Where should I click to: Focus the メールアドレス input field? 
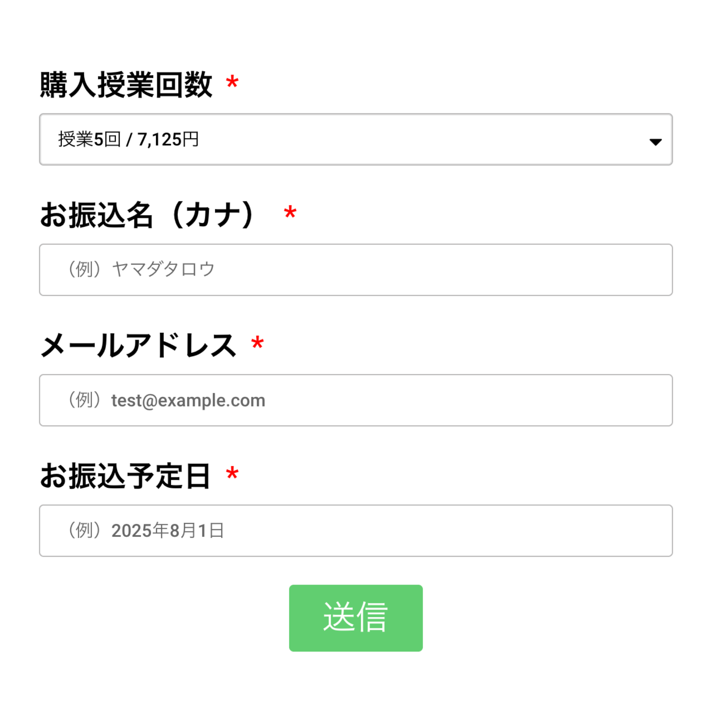(x=355, y=400)
